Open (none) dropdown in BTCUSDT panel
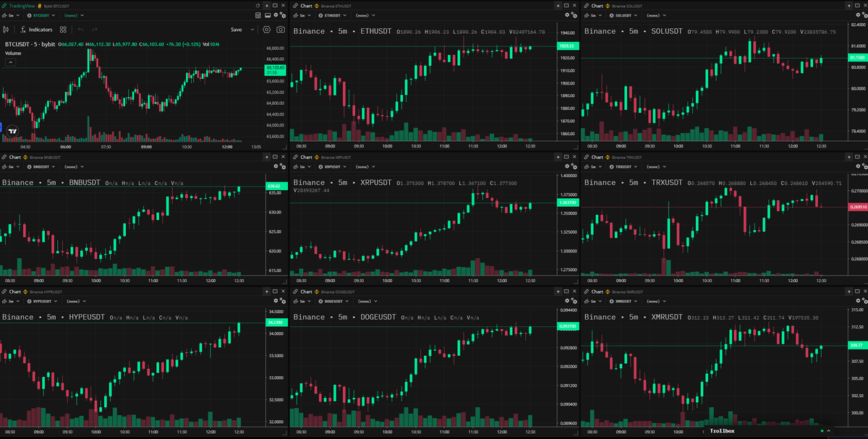 [74, 15]
